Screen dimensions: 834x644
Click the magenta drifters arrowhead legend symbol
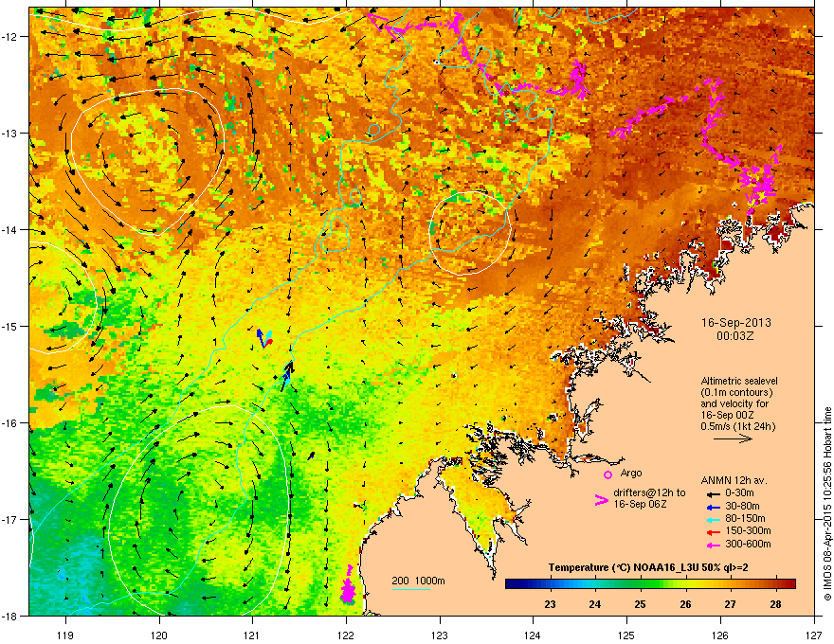point(601,499)
